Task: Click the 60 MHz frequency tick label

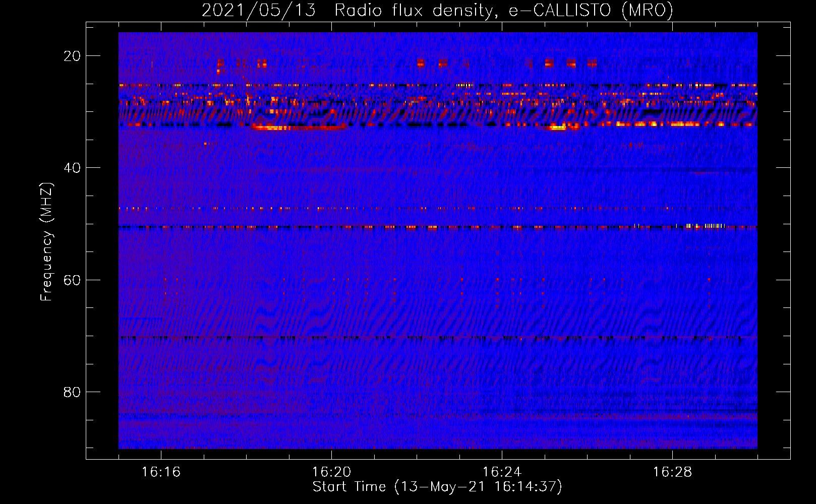Action: coord(72,280)
